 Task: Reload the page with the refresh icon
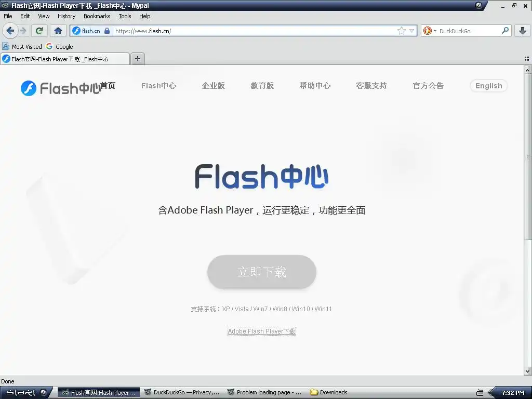click(39, 31)
